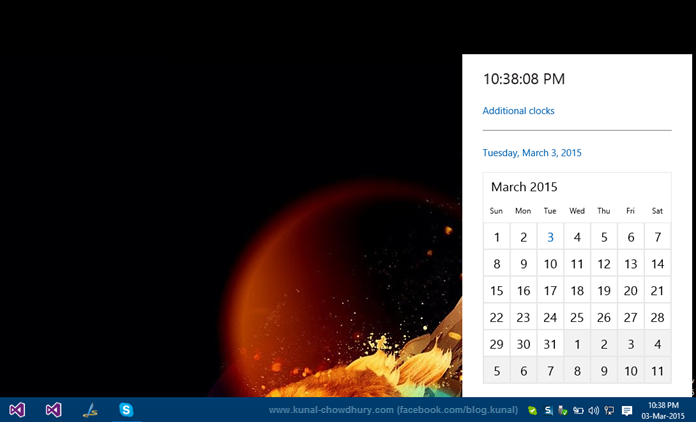Click date 21 in the calendar

tap(657, 291)
